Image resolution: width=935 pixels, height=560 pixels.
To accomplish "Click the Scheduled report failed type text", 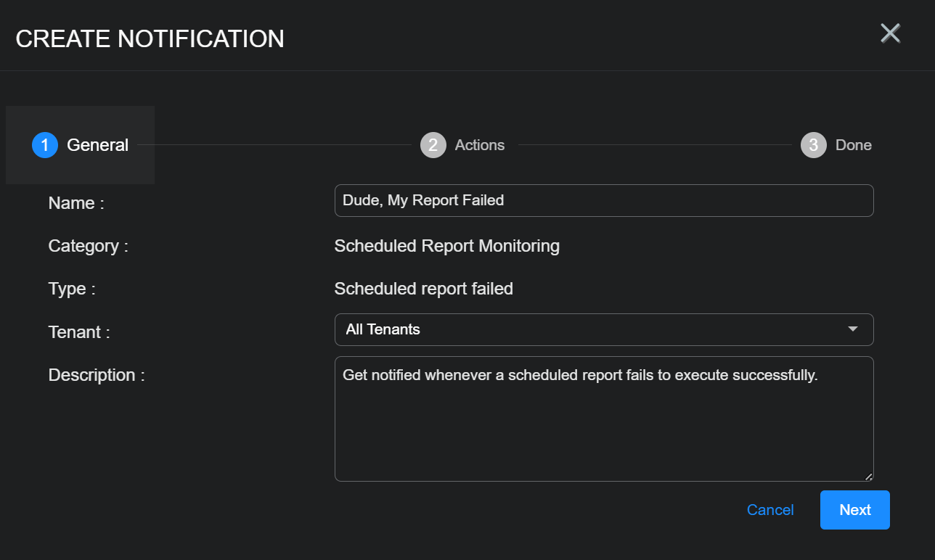I will coord(423,289).
